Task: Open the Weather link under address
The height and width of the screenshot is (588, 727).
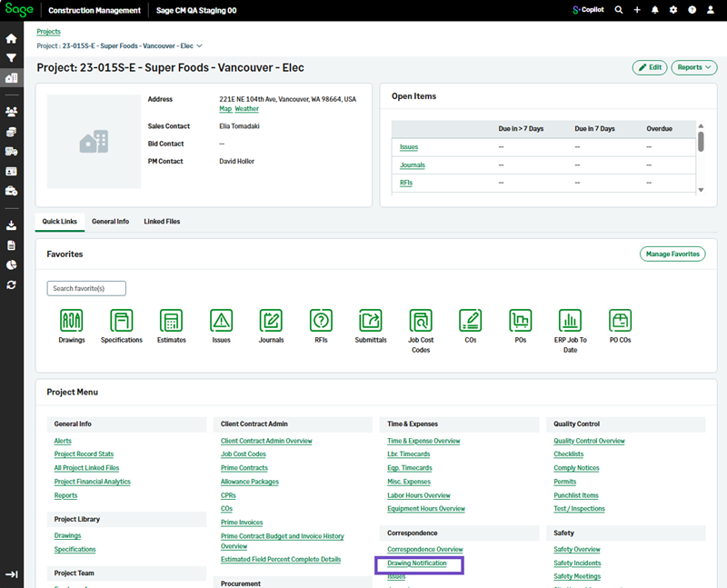Action: tap(246, 108)
